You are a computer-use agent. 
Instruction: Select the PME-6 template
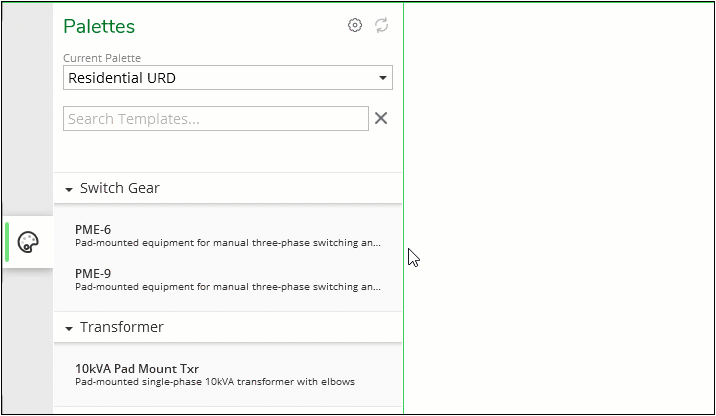[x=227, y=236]
